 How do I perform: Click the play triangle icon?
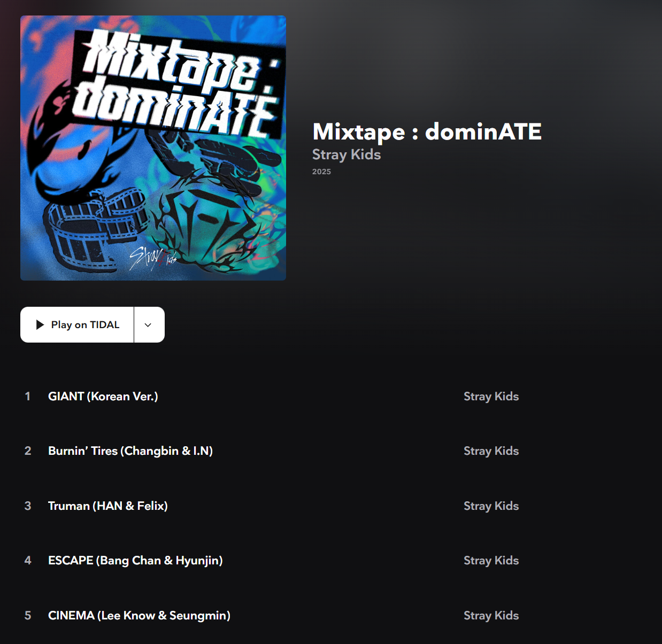pos(40,325)
